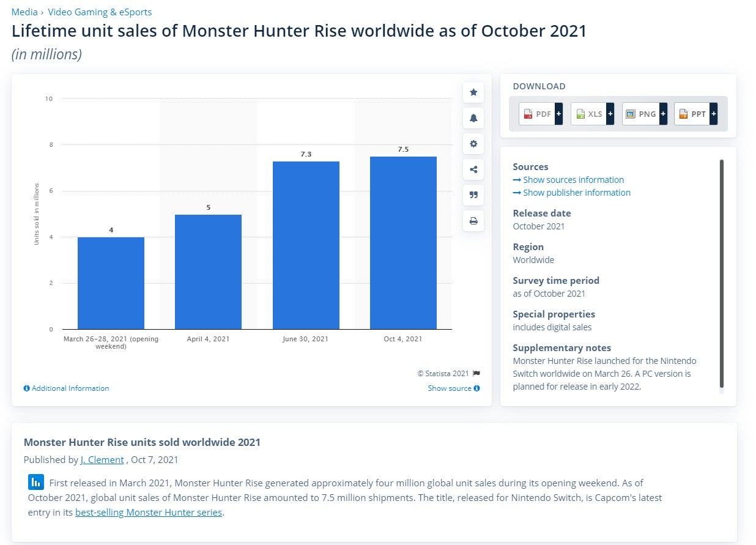
Task: Open author J. Clement profile link
Action: (102, 460)
